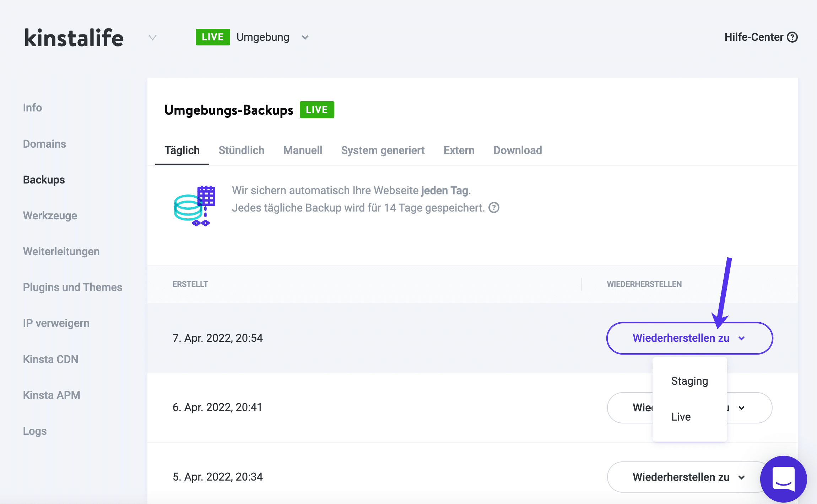The image size is (817, 504).
Task: Switch to the Extern tab
Action: point(459,150)
